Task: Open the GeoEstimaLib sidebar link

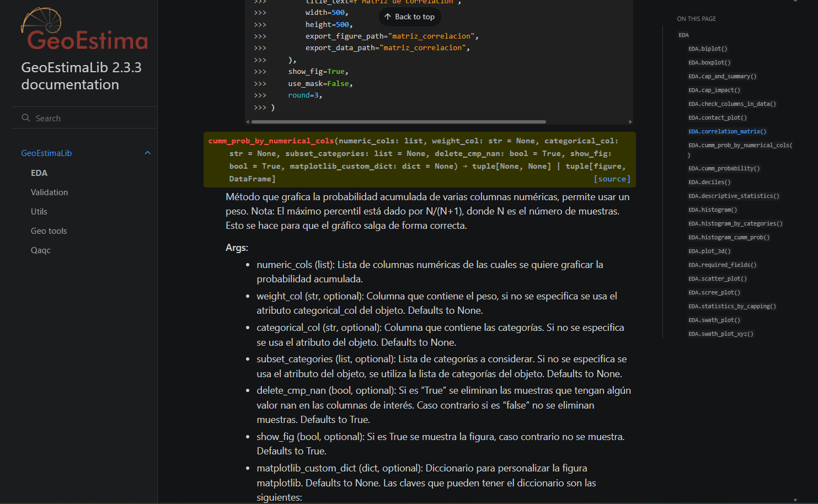Action: [x=46, y=153]
